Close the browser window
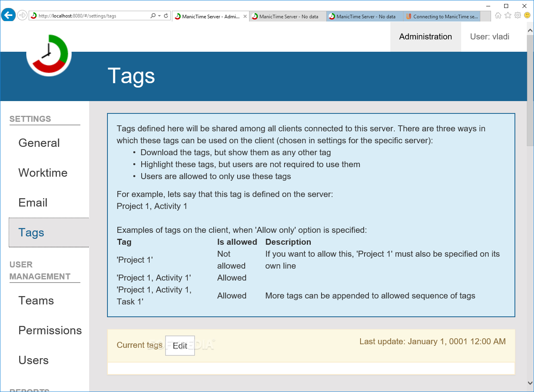The image size is (534, 392). pyautogui.click(x=524, y=6)
